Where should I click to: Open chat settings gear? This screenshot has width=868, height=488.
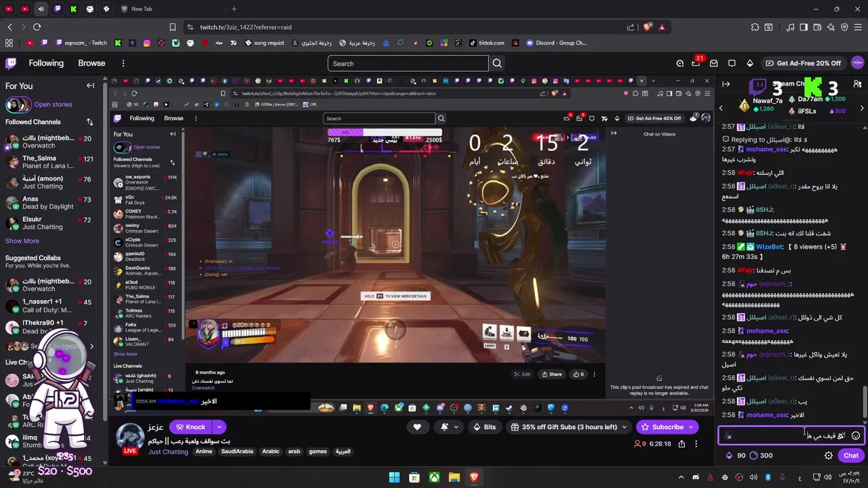[829, 455]
